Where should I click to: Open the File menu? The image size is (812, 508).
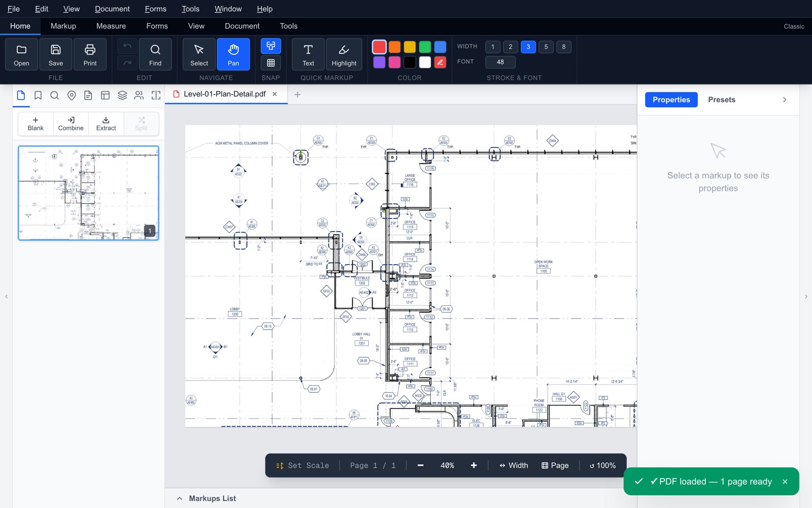coord(14,9)
